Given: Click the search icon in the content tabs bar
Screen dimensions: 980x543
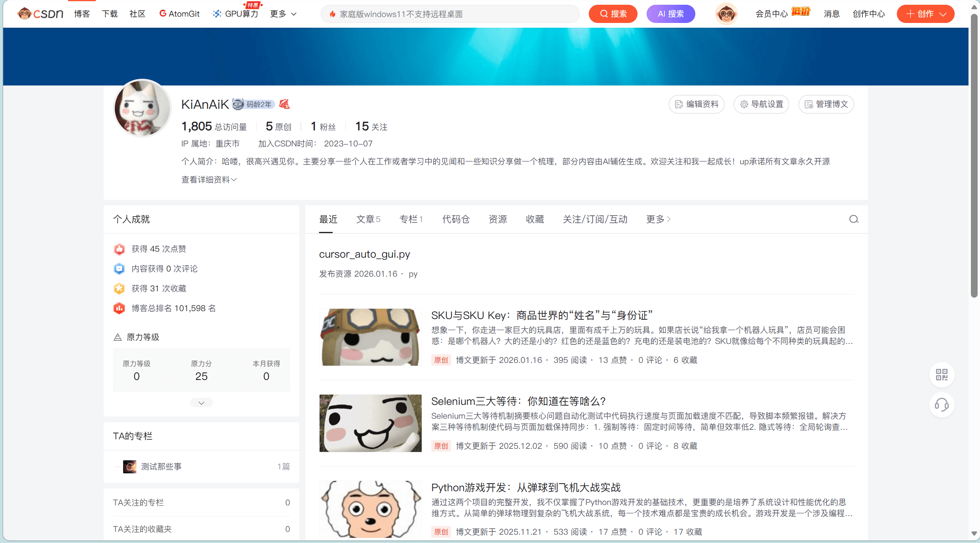Looking at the screenshot, I should point(854,219).
